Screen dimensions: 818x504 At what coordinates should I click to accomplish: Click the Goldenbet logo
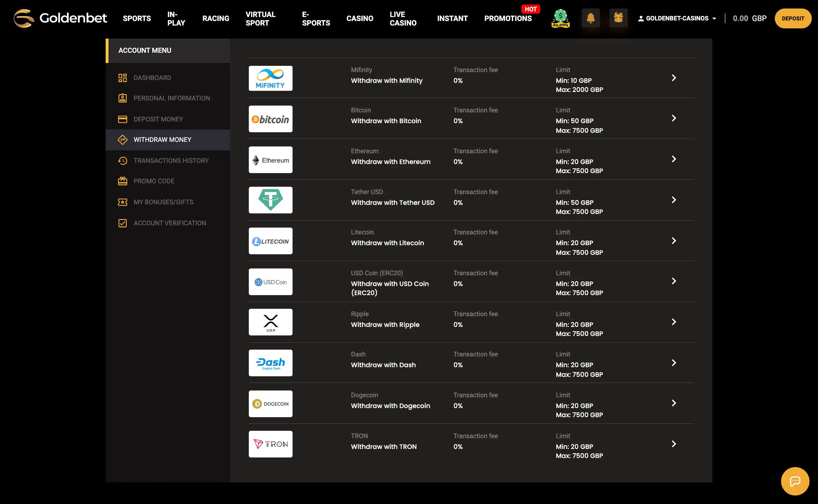tap(60, 18)
